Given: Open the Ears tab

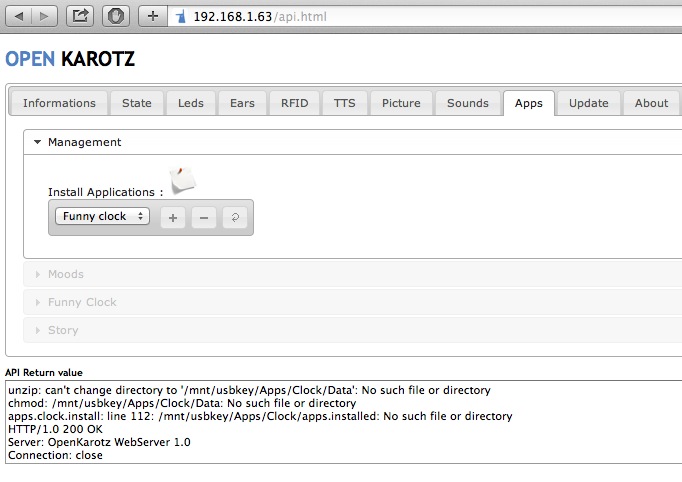Looking at the screenshot, I should (x=242, y=103).
